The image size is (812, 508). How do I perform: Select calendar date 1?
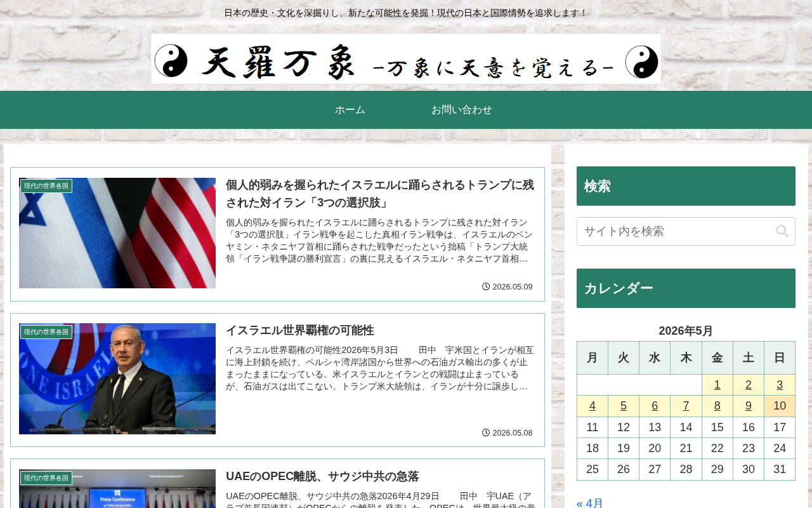717,385
